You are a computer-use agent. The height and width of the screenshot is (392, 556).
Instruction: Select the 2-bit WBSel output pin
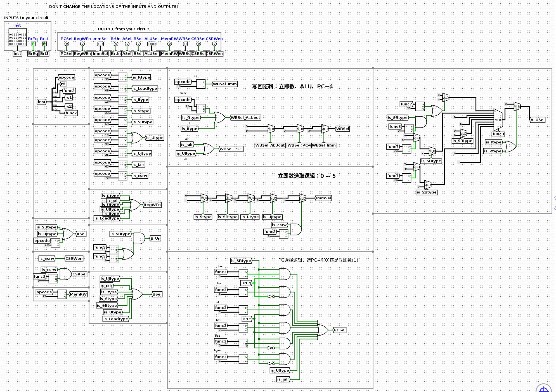pyautogui.click(x=185, y=44)
